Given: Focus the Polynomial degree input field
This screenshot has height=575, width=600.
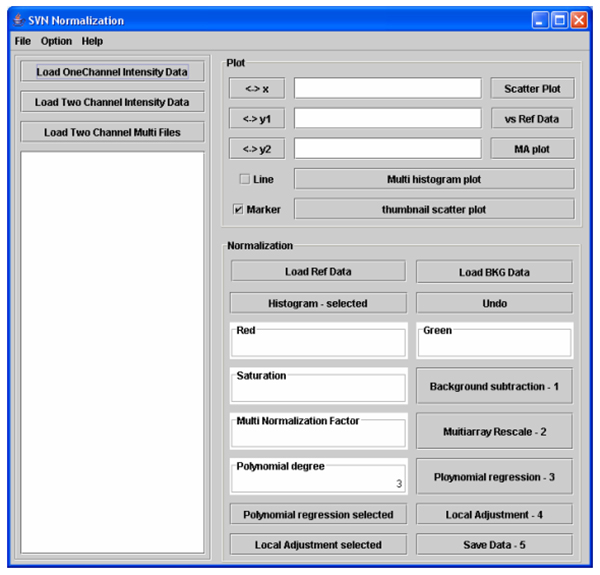Looking at the screenshot, I should pos(318,483).
